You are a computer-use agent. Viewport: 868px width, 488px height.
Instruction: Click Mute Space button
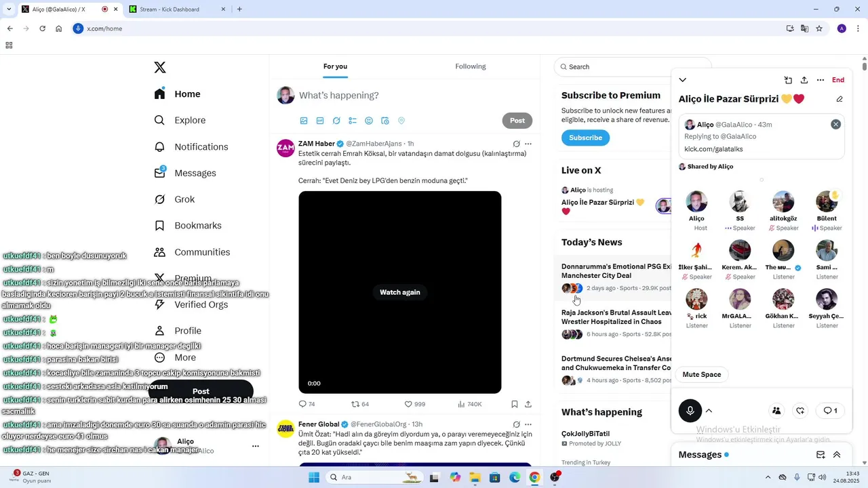701,375
